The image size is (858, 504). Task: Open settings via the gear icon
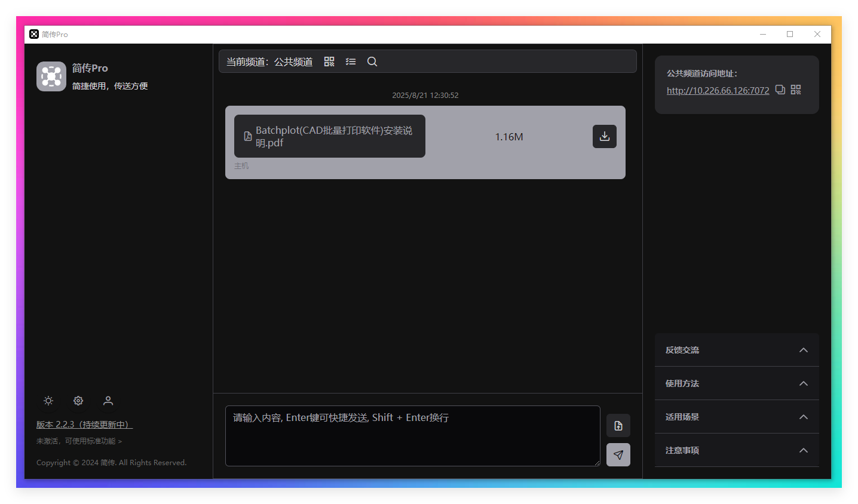(78, 401)
